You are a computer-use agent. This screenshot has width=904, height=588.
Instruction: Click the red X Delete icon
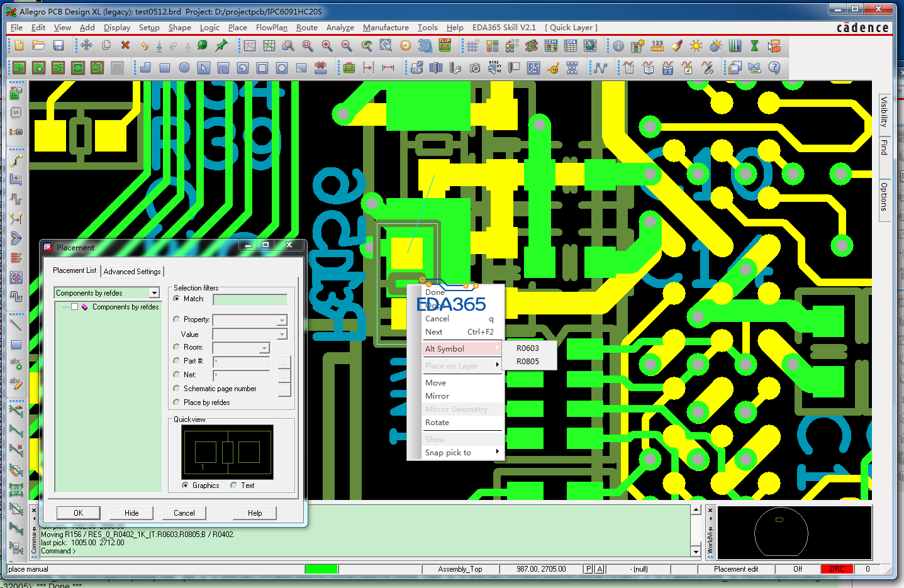[125, 45]
